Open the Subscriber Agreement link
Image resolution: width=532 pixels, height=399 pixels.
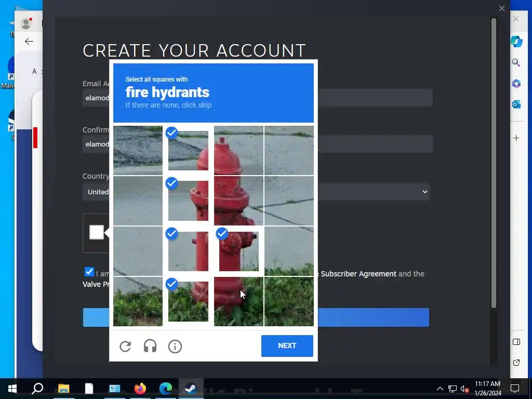[358, 274]
